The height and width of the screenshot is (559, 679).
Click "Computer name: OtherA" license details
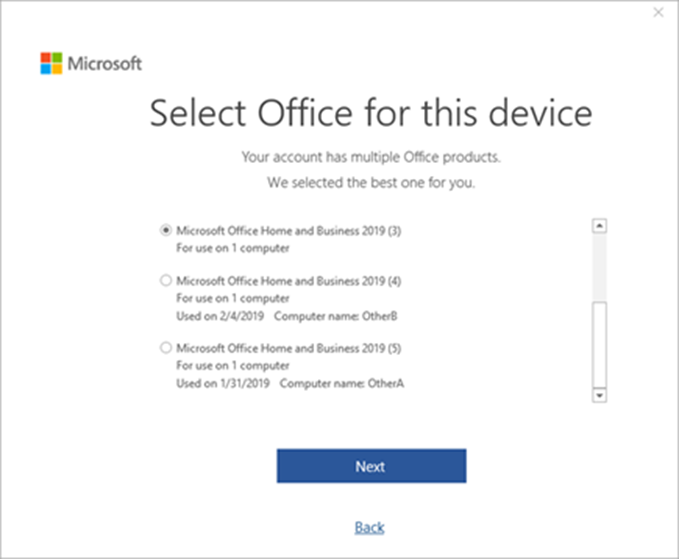coord(342,383)
